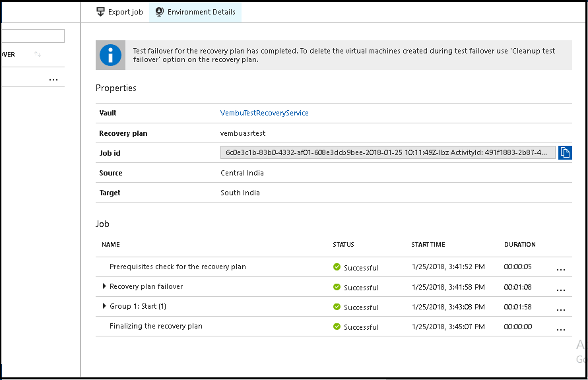This screenshot has height=380, width=588.
Task: Click the success icon for Finalizing the recovery plan
Action: pos(337,327)
